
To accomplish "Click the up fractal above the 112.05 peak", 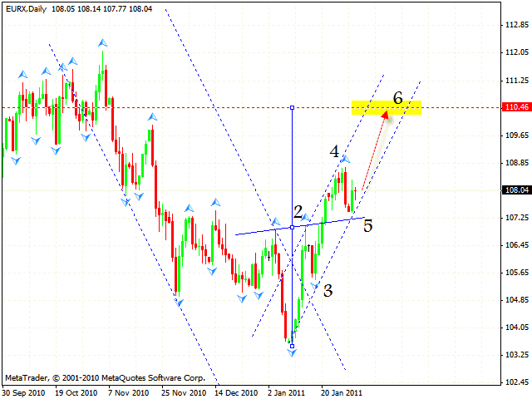I will pos(102,43).
